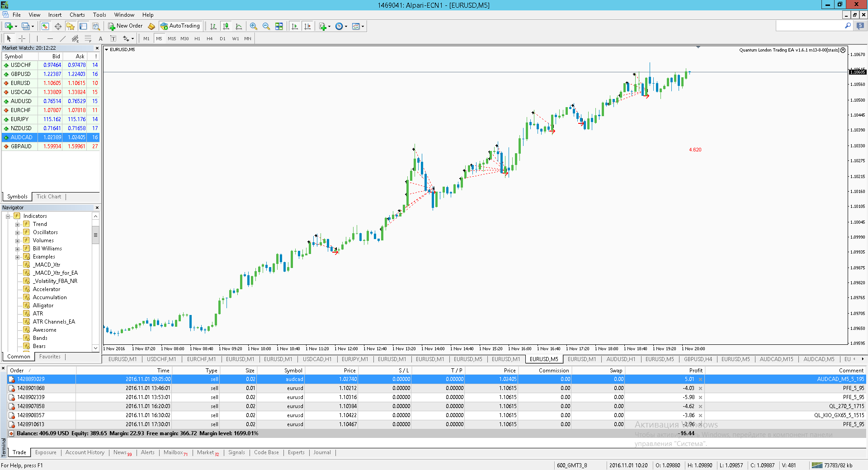The width and height of the screenshot is (868, 470).
Task: Toggle chart shift icon
Action: point(308,26)
